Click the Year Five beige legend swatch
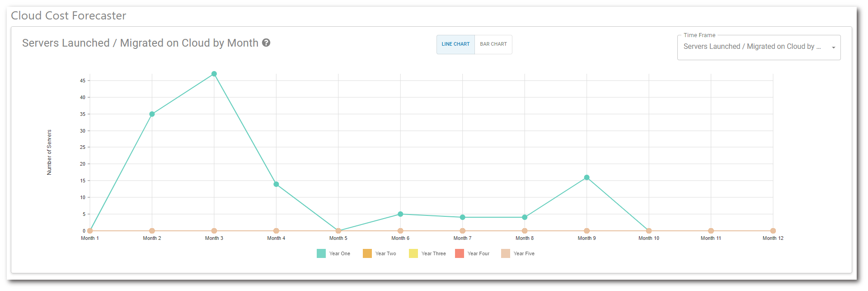868x291 pixels. [x=506, y=253]
